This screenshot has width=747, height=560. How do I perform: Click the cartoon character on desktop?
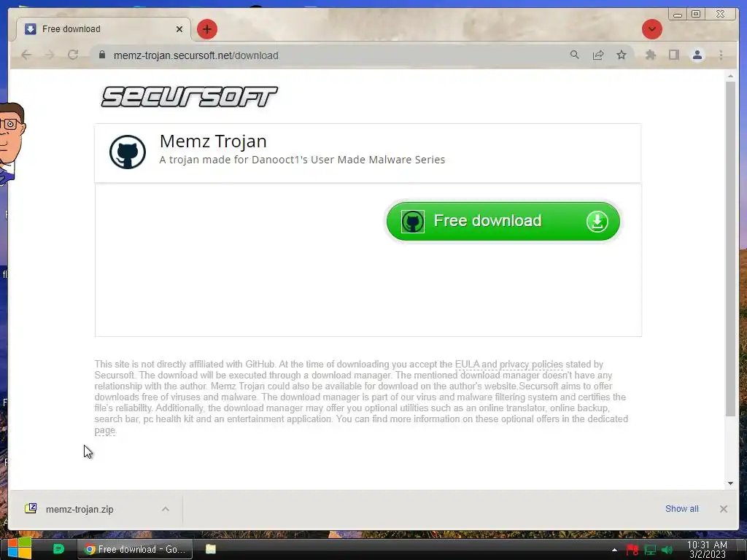[13, 143]
